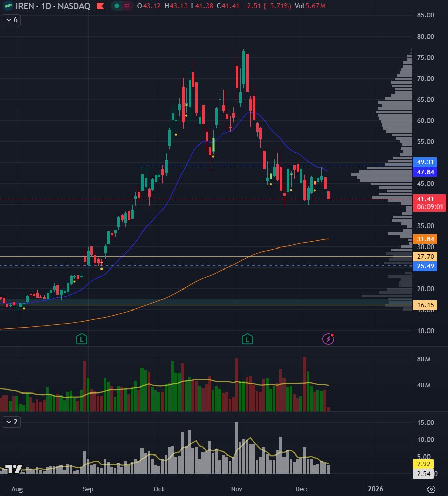
Task: Click the red 41.41 current price label
Action: pyautogui.click(x=425, y=199)
